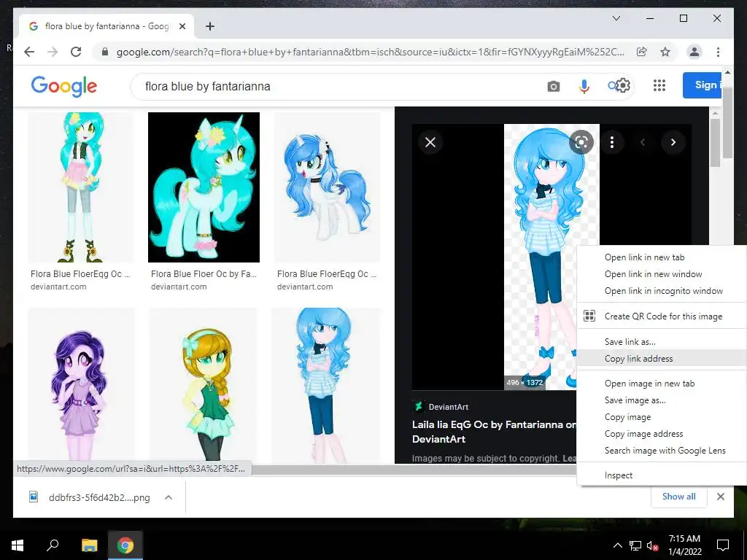The width and height of the screenshot is (747, 560).
Task: Open the orange-braided girl in green thumbnail
Action: [204, 386]
